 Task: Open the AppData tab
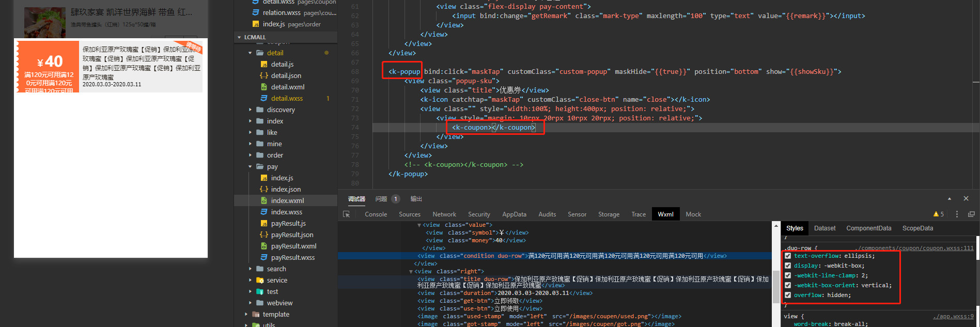click(514, 214)
